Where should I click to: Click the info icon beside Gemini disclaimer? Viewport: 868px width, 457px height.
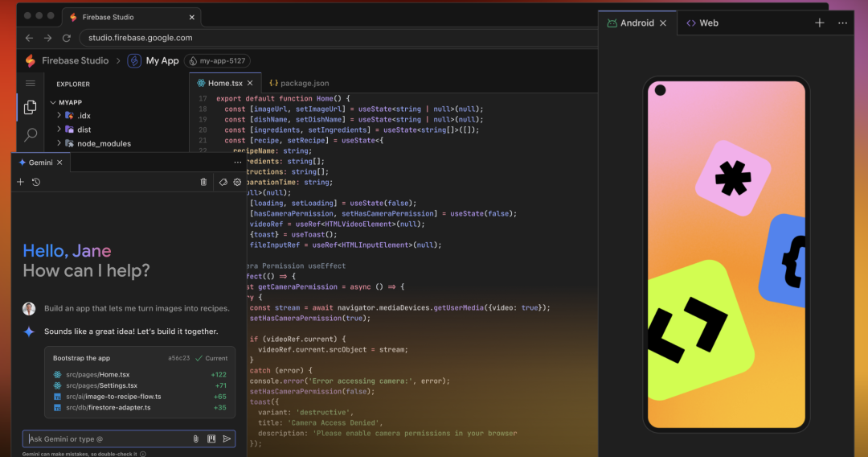coord(143,454)
